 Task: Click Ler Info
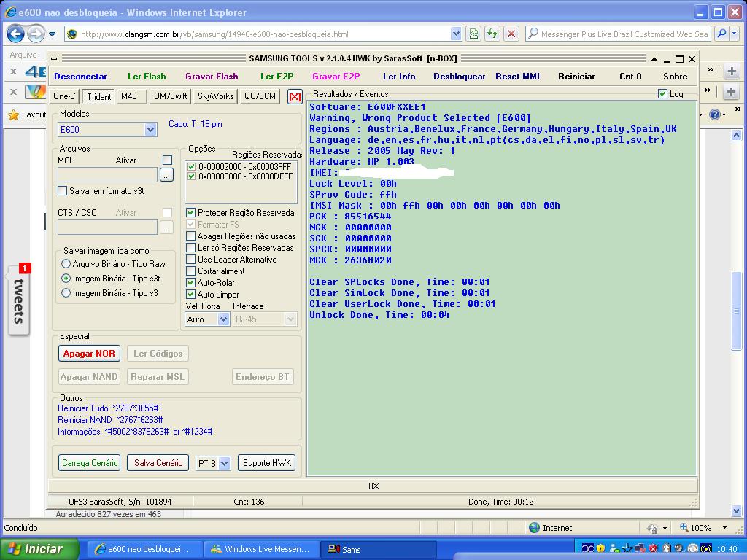pyautogui.click(x=399, y=76)
